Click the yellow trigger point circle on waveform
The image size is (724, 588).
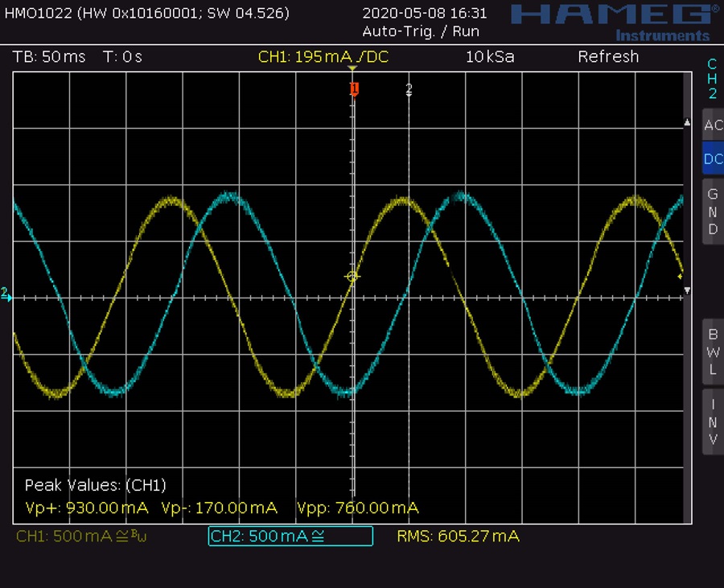tap(352, 277)
